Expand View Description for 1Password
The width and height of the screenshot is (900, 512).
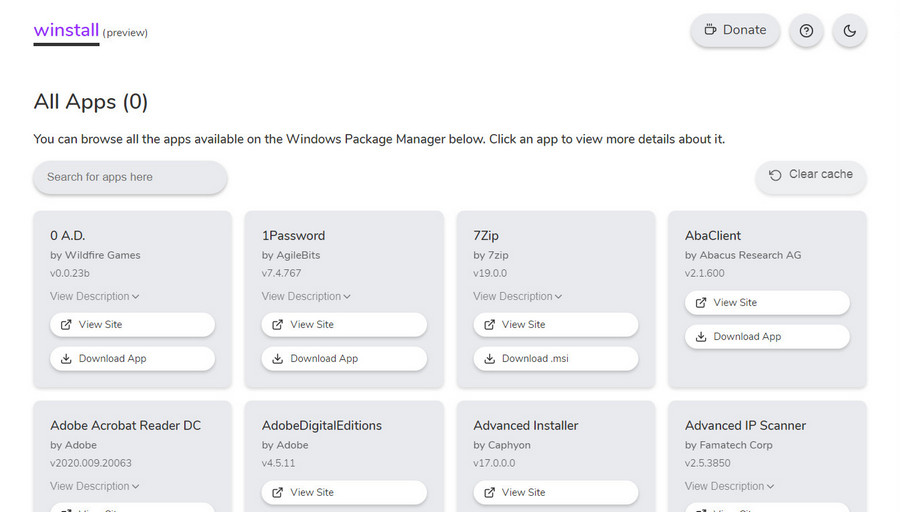pyautogui.click(x=306, y=296)
